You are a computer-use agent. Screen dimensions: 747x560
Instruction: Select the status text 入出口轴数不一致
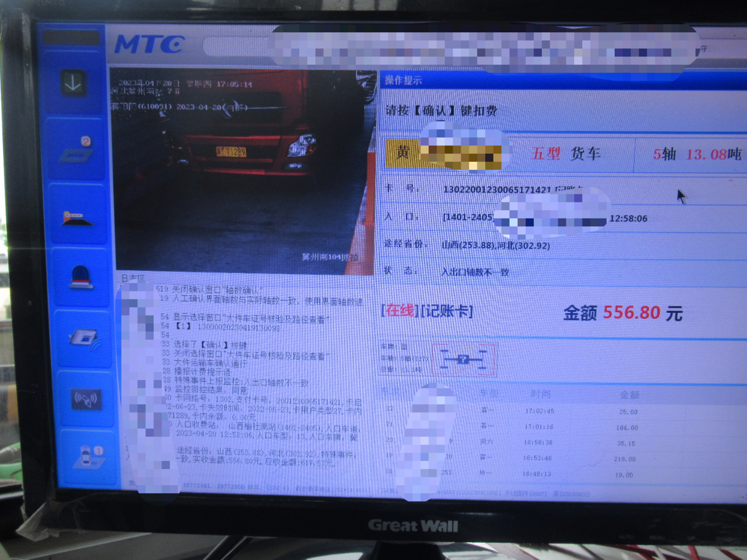[x=475, y=272]
